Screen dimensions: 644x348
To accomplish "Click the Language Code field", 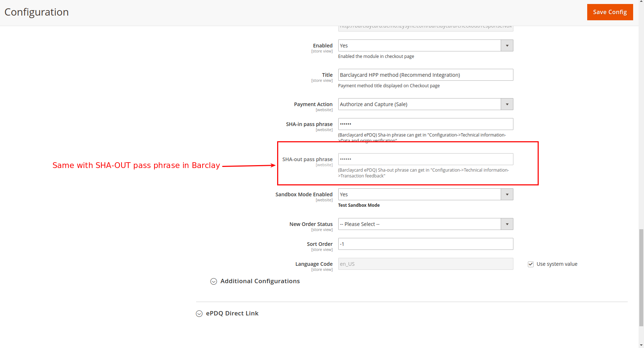I will coord(425,264).
